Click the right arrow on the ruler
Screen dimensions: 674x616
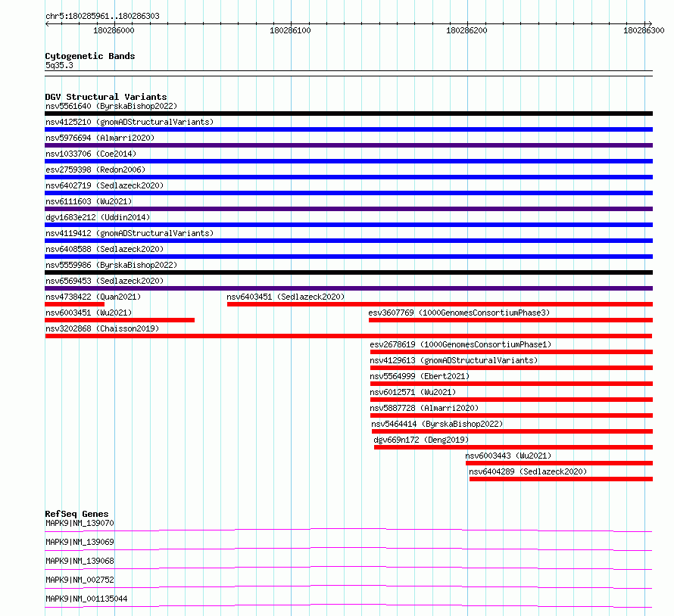tap(650, 23)
